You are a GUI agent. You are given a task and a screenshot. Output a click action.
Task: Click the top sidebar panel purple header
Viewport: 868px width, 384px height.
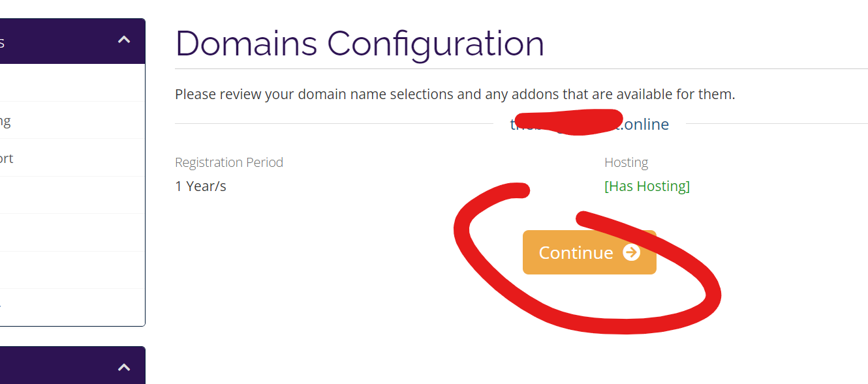pos(59,42)
